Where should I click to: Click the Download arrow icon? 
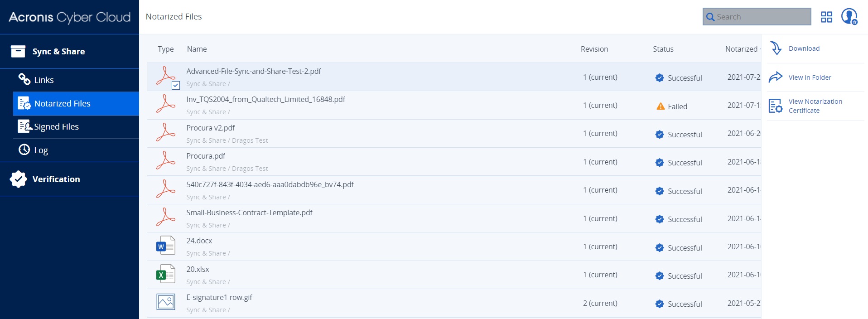[776, 48]
